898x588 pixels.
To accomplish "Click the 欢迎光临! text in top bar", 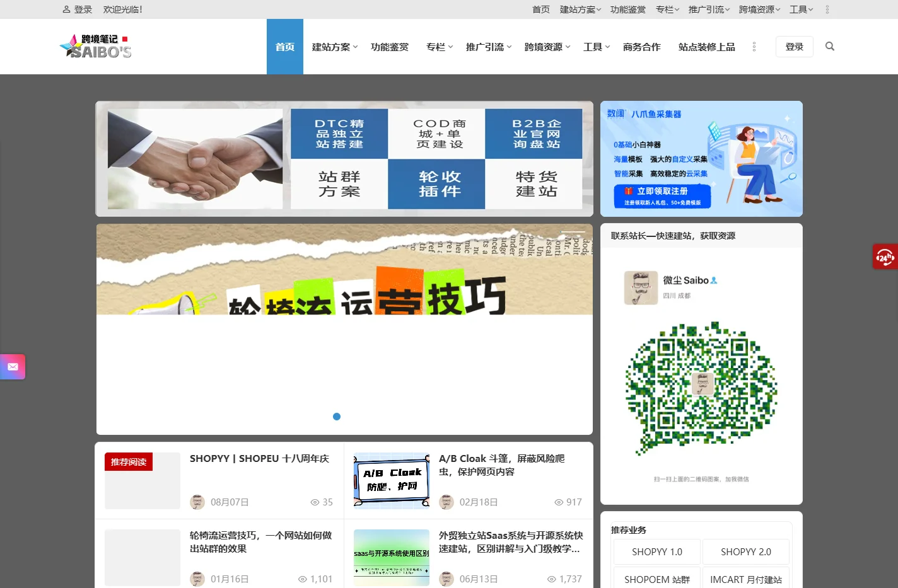I will pos(123,9).
